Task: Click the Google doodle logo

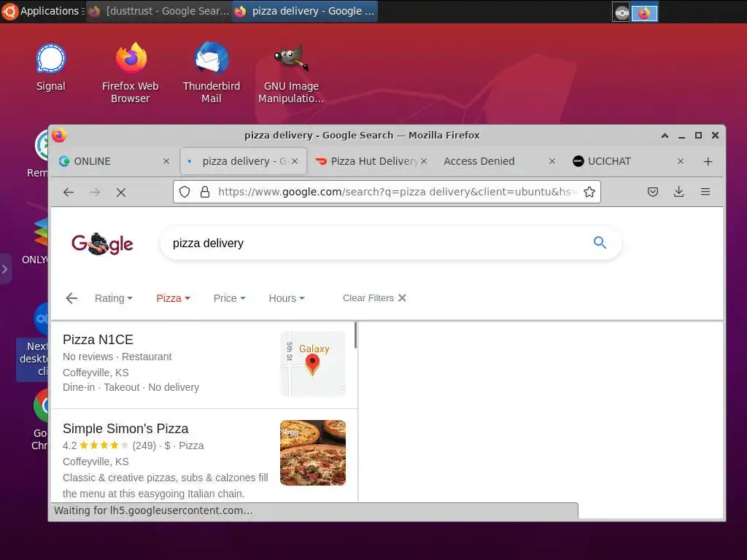Action: [x=102, y=244]
